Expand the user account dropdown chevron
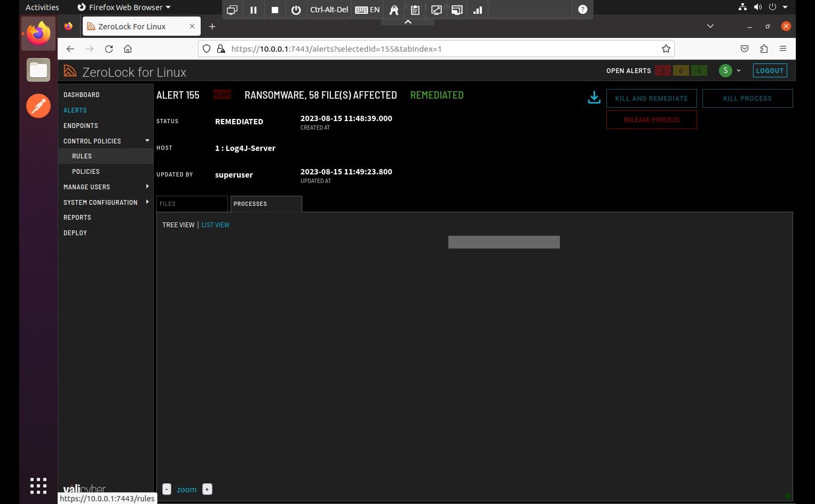The image size is (815, 504). pos(739,70)
